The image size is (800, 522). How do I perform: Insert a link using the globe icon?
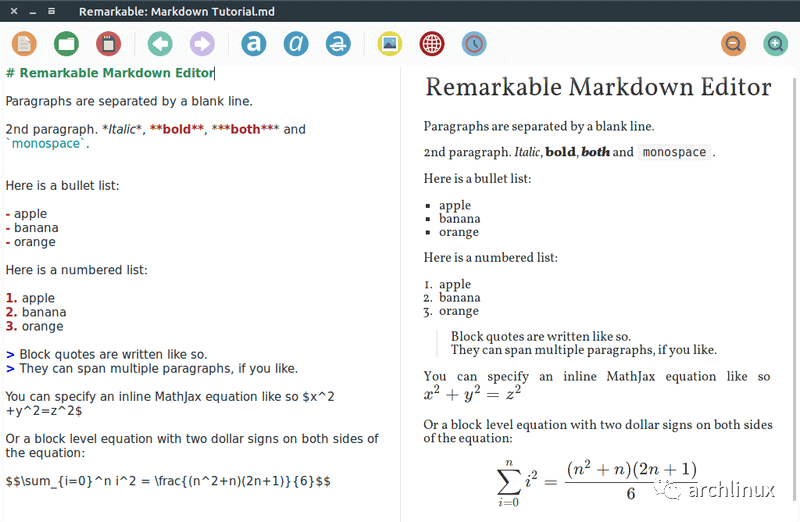pyautogui.click(x=432, y=44)
